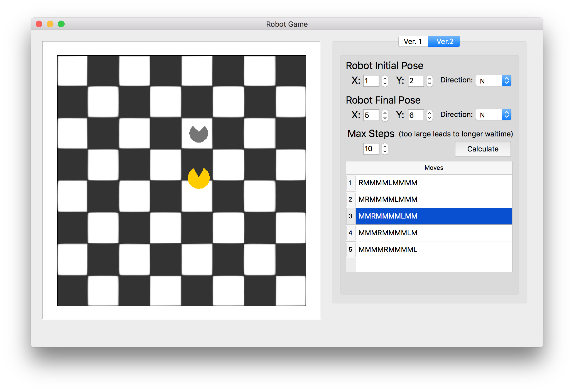Click the Max Steps input field
Screen dimensions: 574x392
371,149
